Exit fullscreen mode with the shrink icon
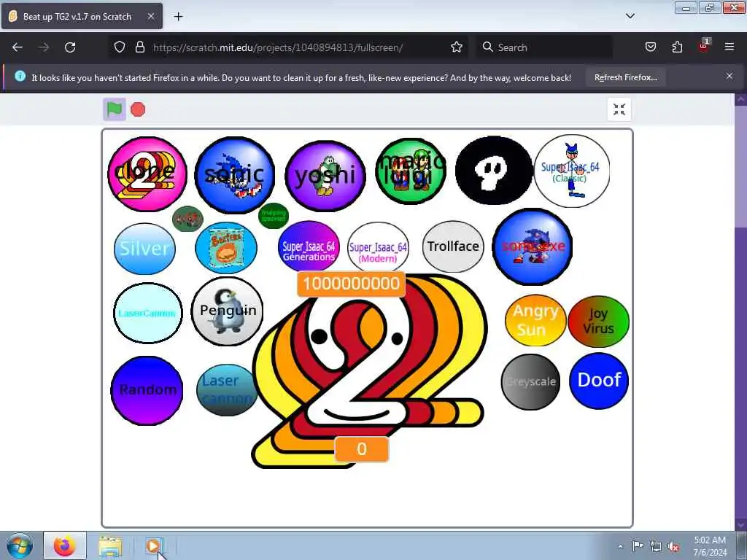The height and width of the screenshot is (560, 747). pos(619,109)
